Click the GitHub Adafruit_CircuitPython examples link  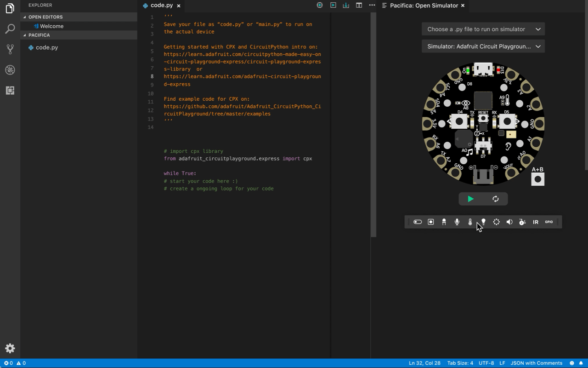(242, 110)
